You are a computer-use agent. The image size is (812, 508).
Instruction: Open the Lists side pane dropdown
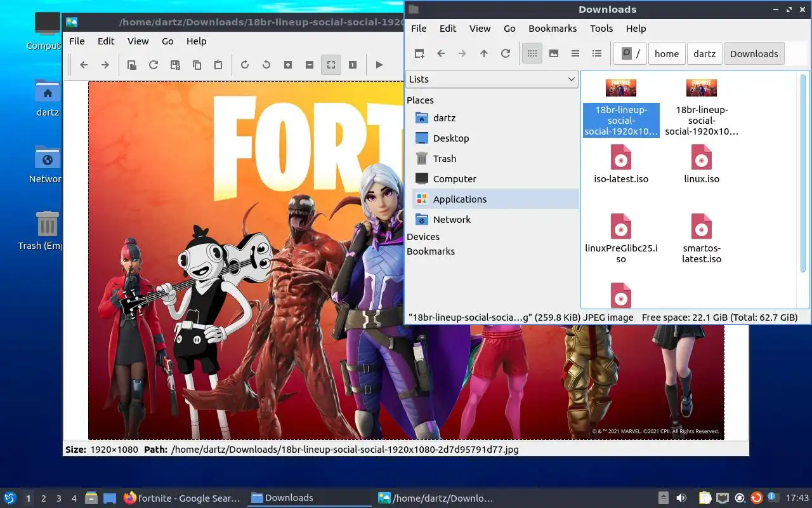492,79
